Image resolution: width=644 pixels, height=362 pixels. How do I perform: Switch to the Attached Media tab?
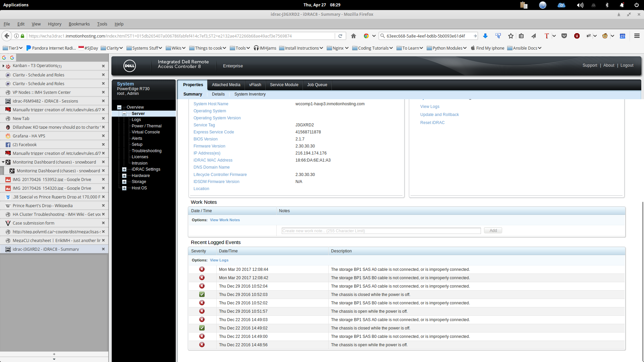click(x=226, y=85)
